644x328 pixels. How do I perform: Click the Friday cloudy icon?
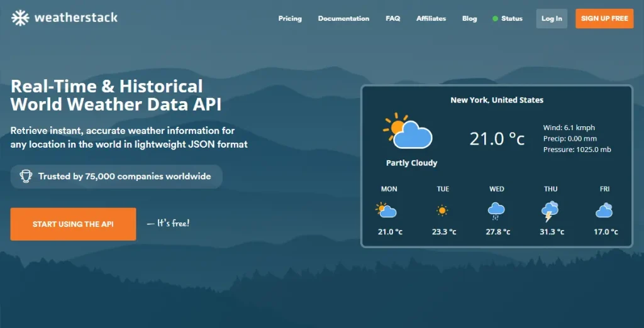[x=604, y=210]
